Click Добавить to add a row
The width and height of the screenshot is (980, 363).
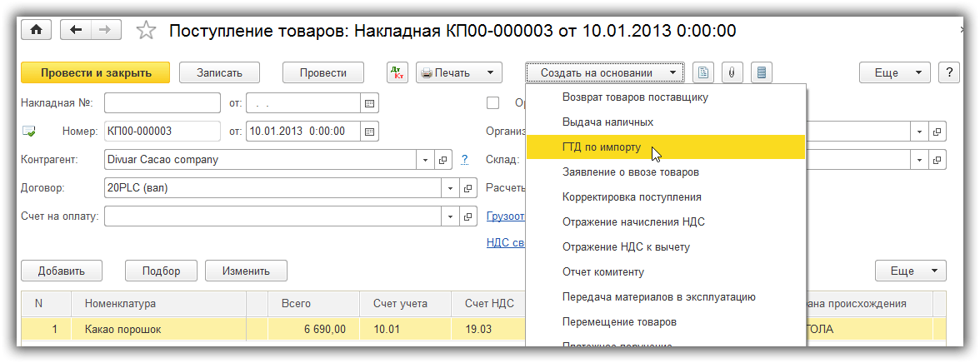tap(61, 271)
